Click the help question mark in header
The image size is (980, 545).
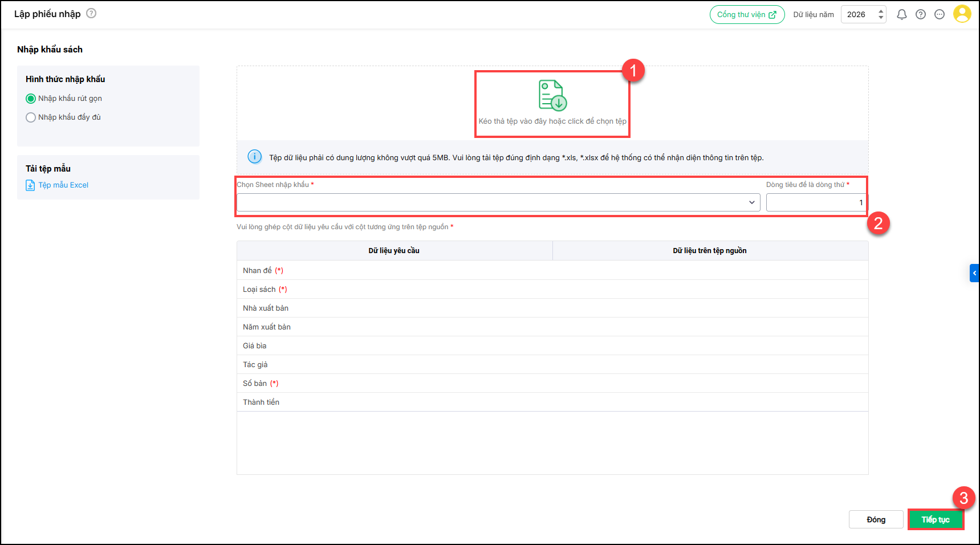pos(920,15)
